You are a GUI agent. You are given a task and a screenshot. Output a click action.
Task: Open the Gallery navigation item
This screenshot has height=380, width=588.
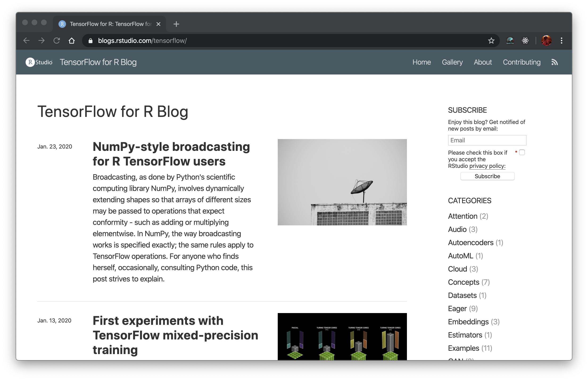point(452,62)
